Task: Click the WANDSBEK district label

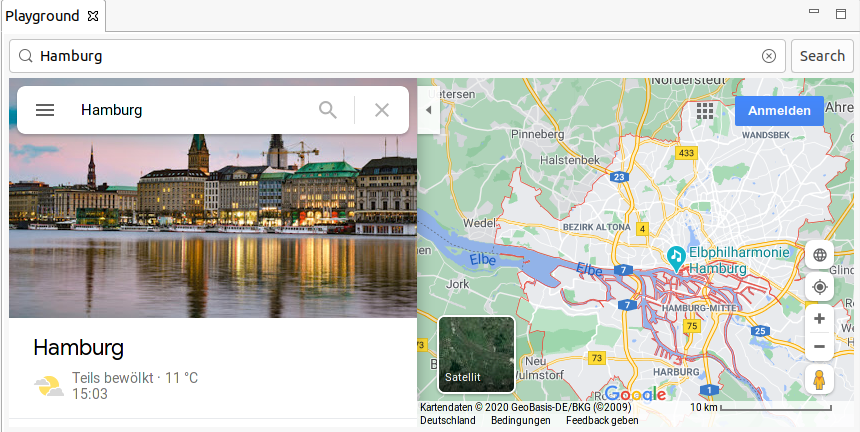Action: pos(765,134)
